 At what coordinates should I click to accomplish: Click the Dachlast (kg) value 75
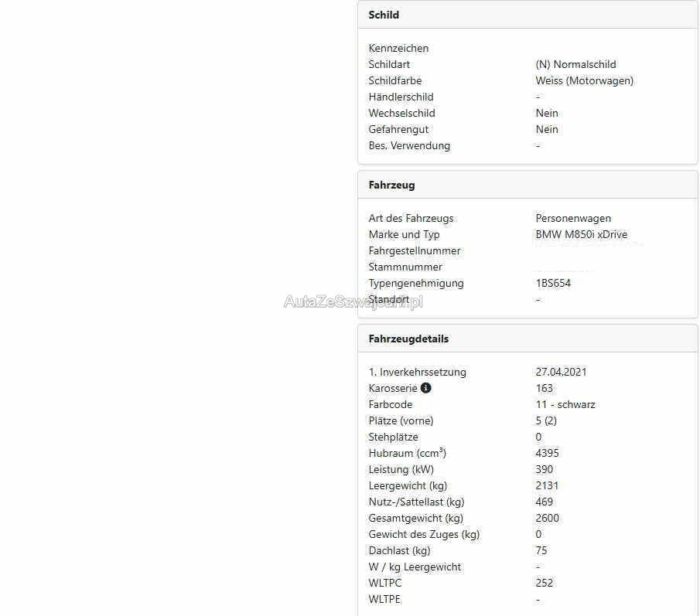click(x=541, y=550)
